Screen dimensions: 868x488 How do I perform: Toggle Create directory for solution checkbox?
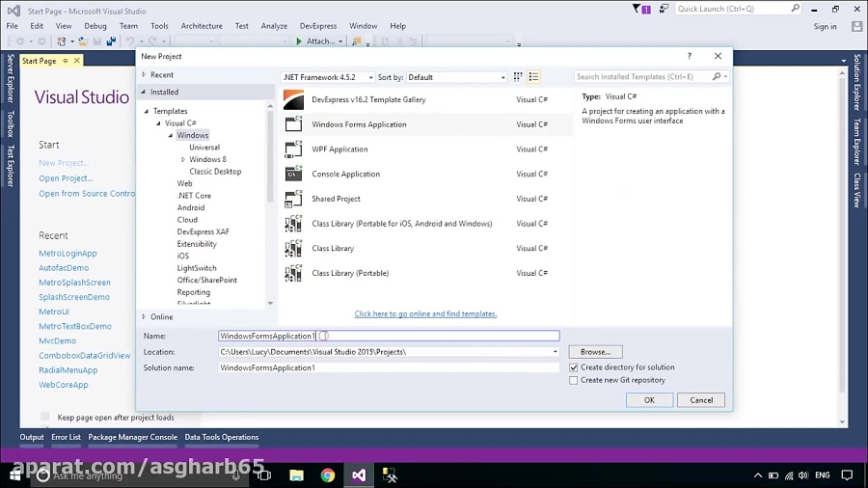point(574,367)
